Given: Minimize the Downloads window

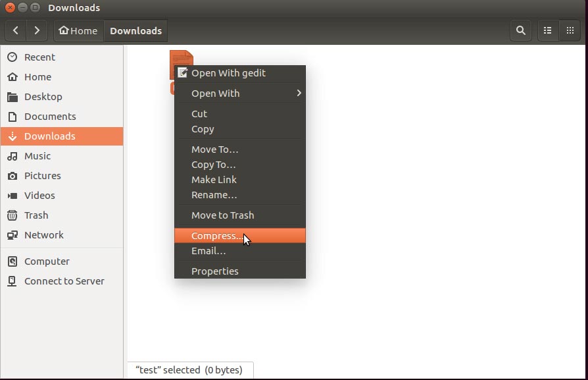Looking at the screenshot, I should [x=22, y=7].
